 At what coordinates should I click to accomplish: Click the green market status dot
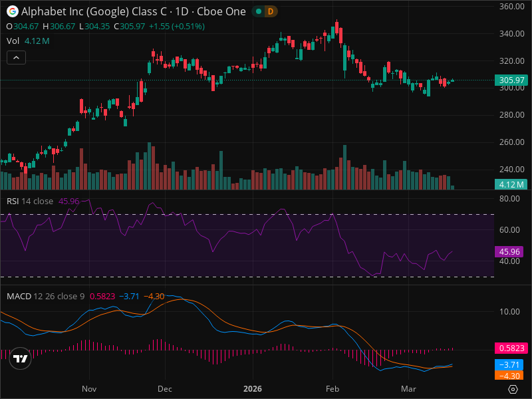tap(259, 11)
